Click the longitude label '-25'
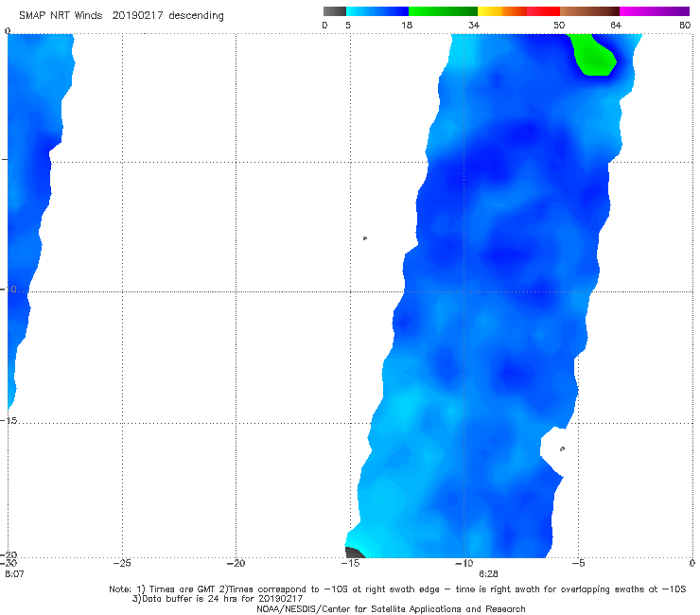Image resolution: width=700 pixels, height=615 pixels. (x=122, y=563)
